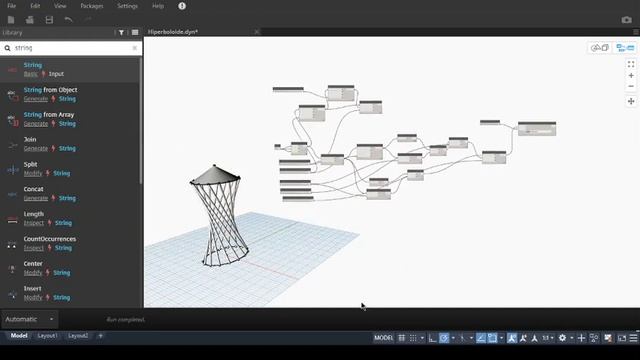Open the notifications exclamation icon

point(182,6)
